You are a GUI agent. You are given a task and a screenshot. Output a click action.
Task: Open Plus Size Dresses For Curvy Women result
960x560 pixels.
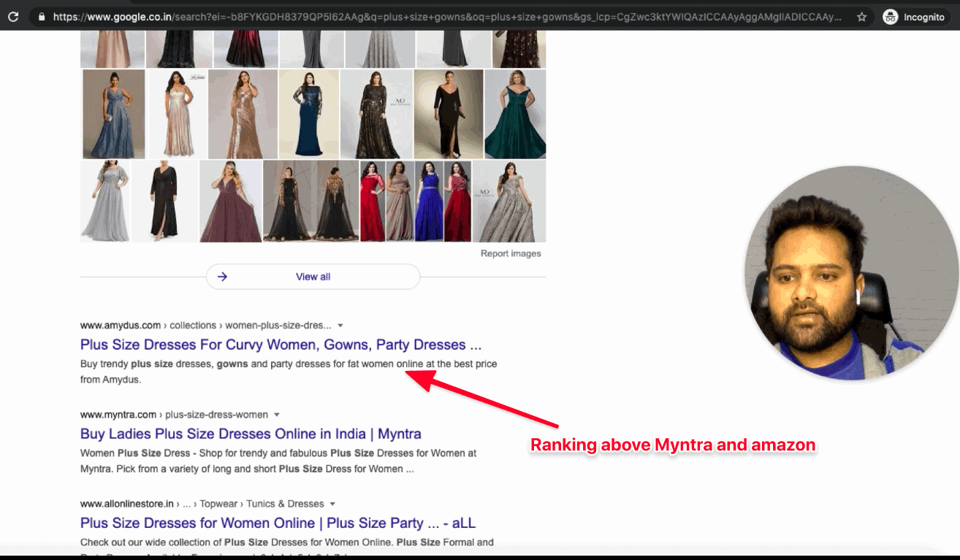tap(281, 345)
